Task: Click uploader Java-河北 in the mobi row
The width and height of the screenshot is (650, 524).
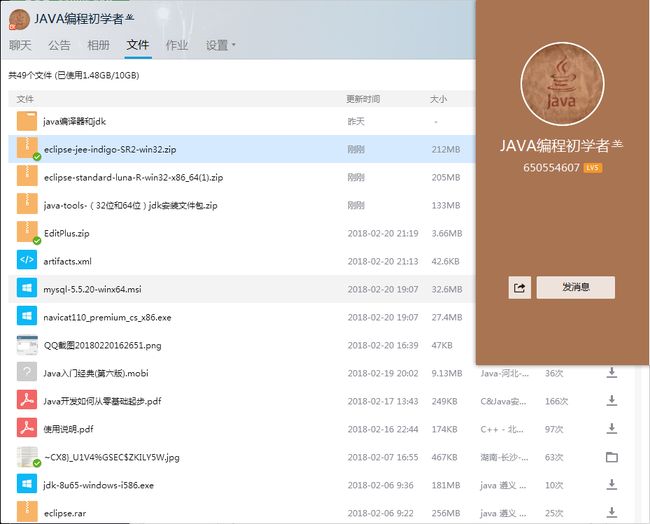Action: coord(504,373)
